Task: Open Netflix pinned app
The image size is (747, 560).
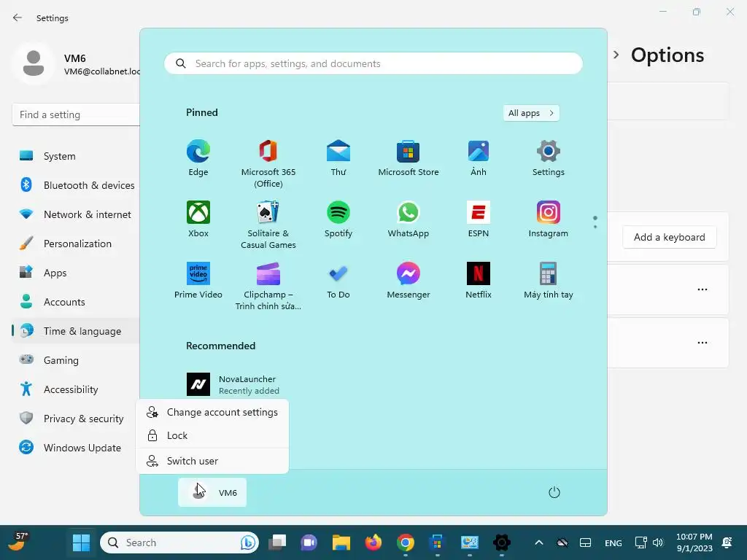Action: coord(479,281)
